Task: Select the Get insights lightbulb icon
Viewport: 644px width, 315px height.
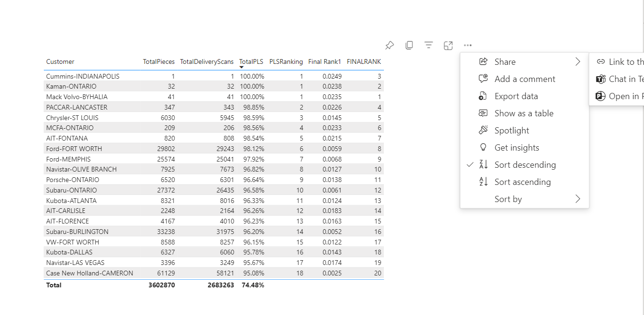Action: pyautogui.click(x=483, y=147)
